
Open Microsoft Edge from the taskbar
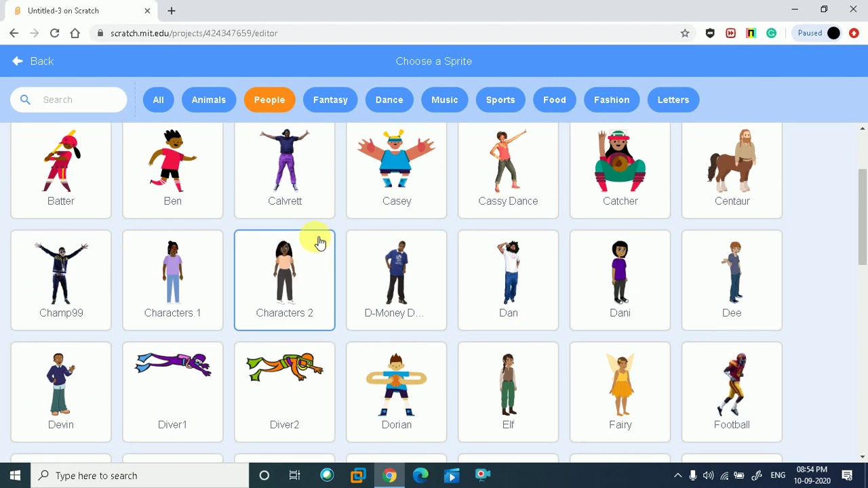click(420, 475)
